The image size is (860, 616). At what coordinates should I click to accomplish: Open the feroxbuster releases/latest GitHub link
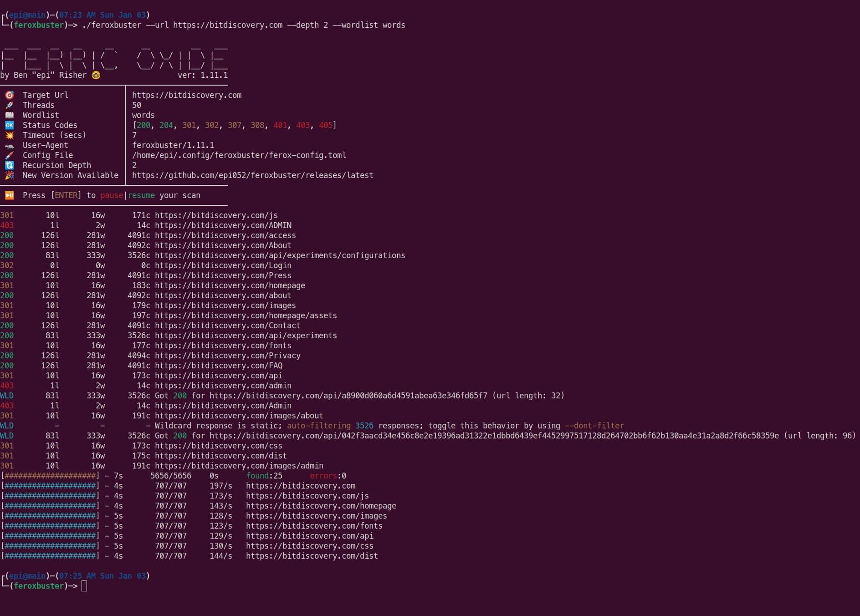click(253, 175)
